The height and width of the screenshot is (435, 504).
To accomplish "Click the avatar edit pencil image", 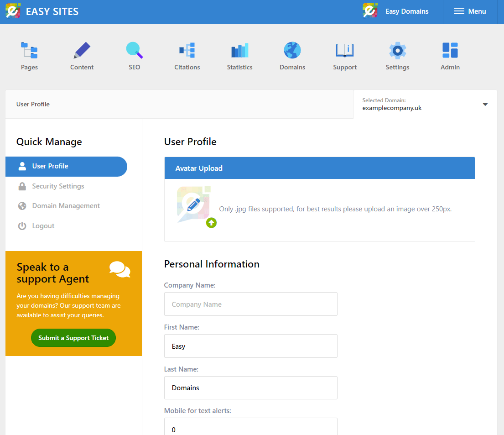I will point(193,204).
